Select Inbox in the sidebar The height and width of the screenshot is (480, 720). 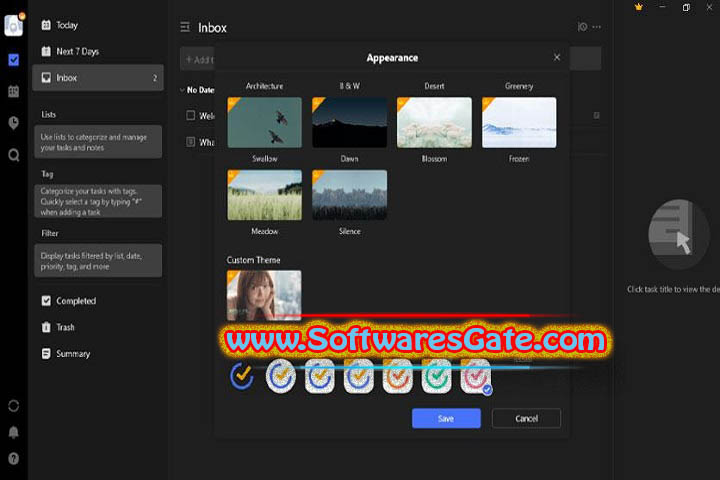pyautogui.click(x=98, y=78)
